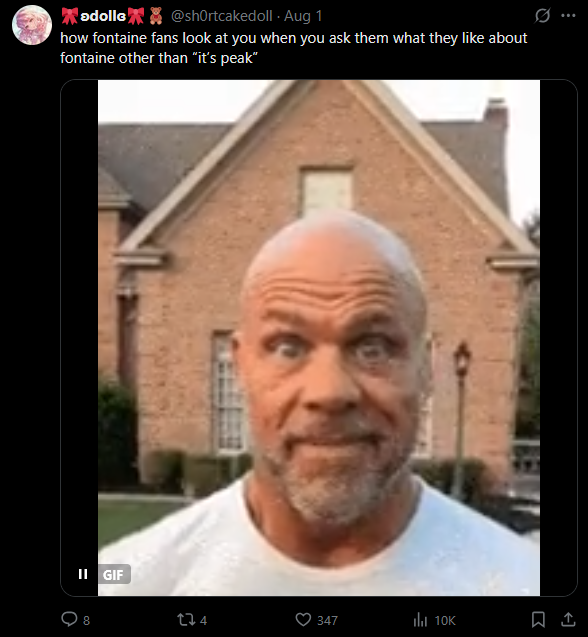Open the edolle profile picture
The height and width of the screenshot is (637, 588).
click(32, 25)
